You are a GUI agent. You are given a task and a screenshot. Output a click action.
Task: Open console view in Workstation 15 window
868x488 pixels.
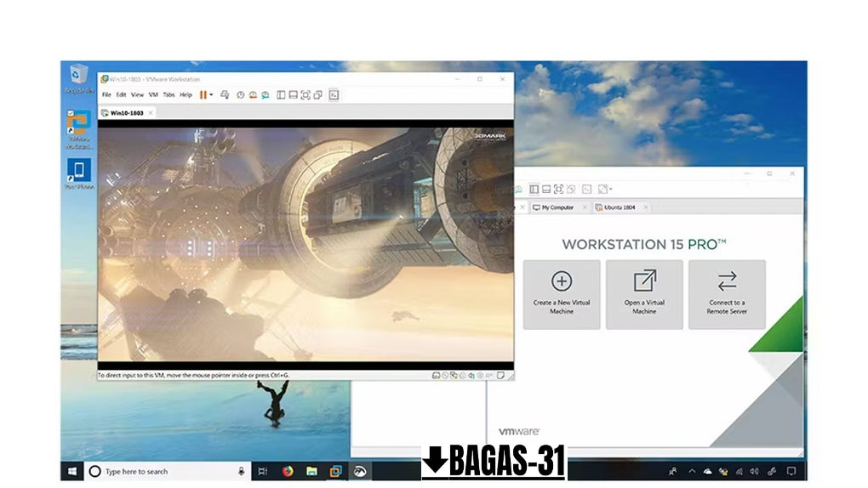pos(587,190)
